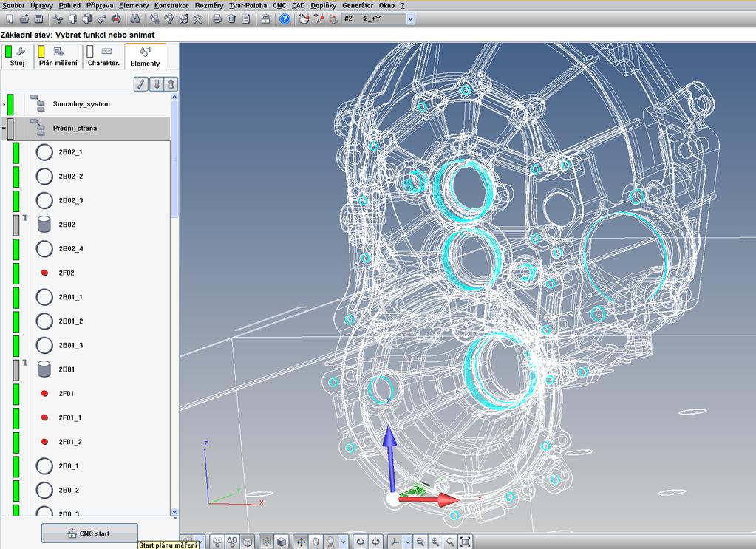Select the pan/move arrows view tool

[x=301, y=542]
